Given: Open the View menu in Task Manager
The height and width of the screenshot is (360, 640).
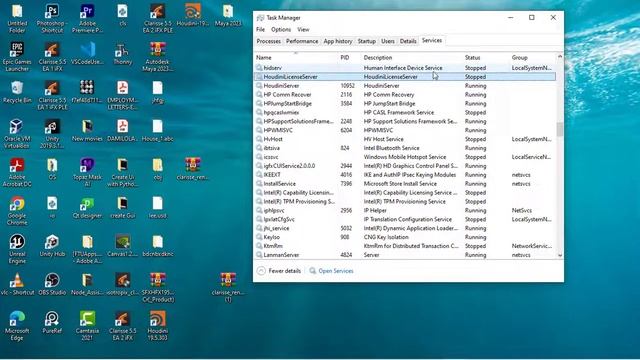Looking at the screenshot, I should (x=303, y=29).
